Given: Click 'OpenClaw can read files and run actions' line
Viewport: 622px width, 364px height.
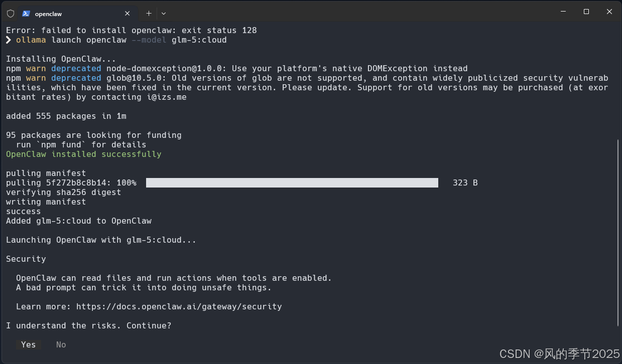Looking at the screenshot, I should coord(174,278).
